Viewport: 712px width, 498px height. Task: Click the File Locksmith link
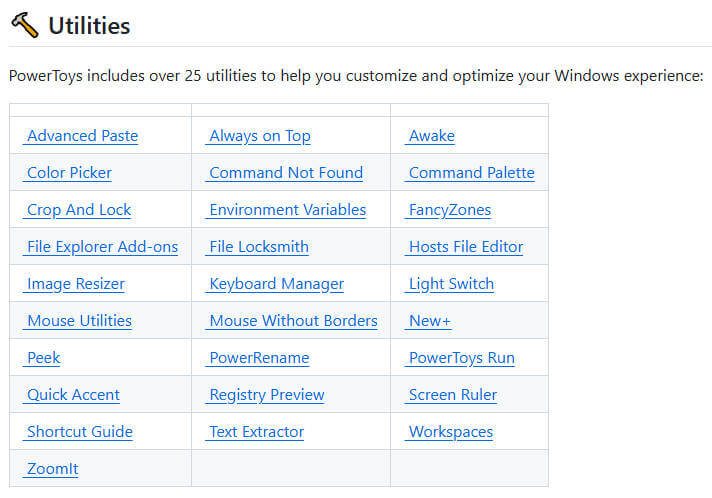(257, 247)
